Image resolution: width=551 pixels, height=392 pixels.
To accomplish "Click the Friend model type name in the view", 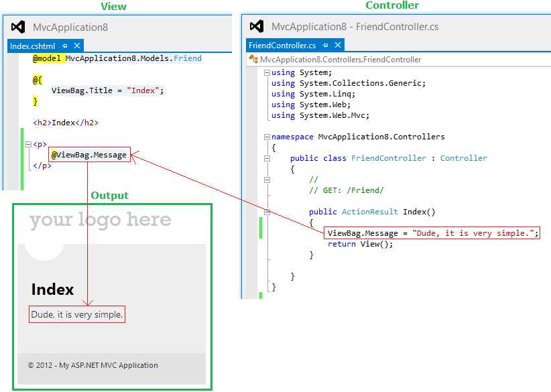I will click(188, 58).
